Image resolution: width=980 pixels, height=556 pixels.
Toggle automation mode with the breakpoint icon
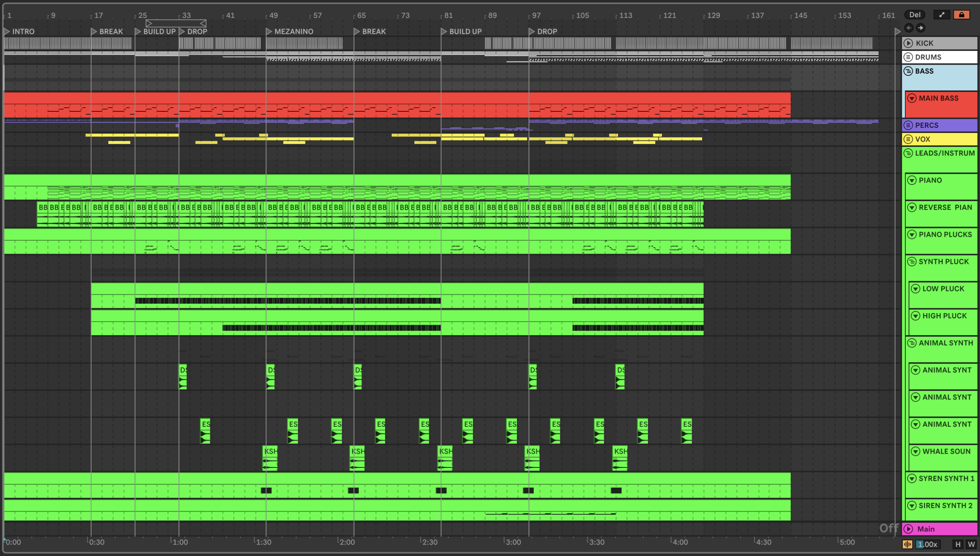click(942, 15)
